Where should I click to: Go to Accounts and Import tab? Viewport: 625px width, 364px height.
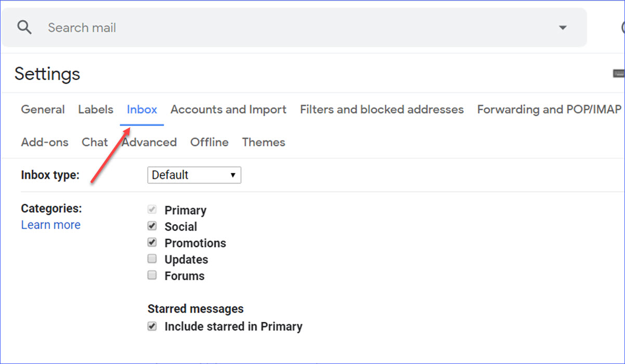tap(228, 110)
